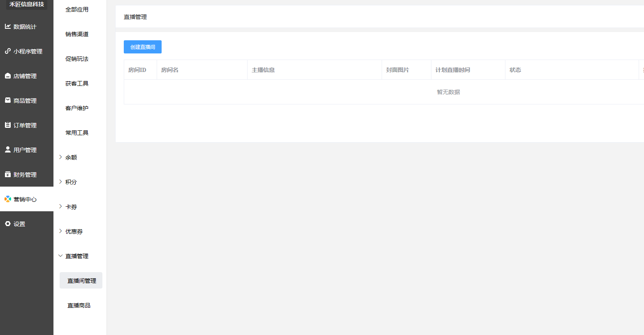This screenshot has height=335, width=644.
Task: Click the 用户管理 person icon
Action: [x=7, y=150]
